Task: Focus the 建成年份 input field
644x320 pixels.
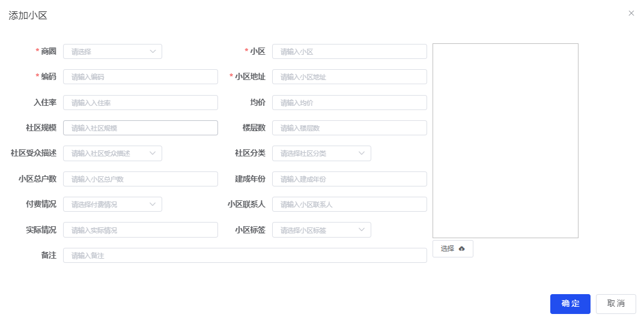Action: [x=349, y=179]
